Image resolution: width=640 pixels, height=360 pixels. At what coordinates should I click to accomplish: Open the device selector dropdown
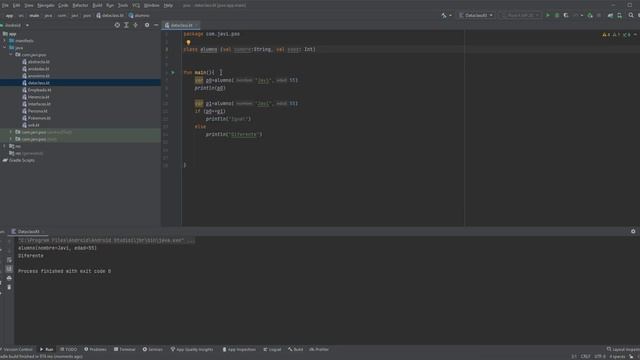click(521, 16)
